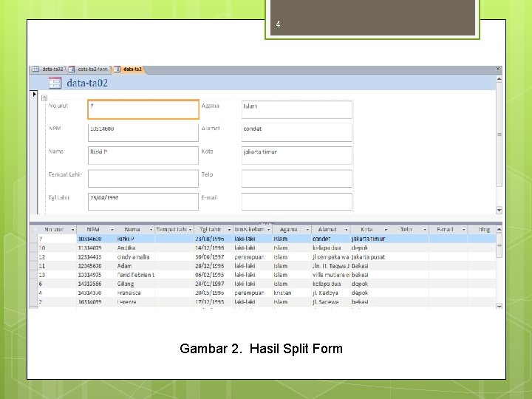
Task: Click the cell with name Gilang
Action: [135, 284]
